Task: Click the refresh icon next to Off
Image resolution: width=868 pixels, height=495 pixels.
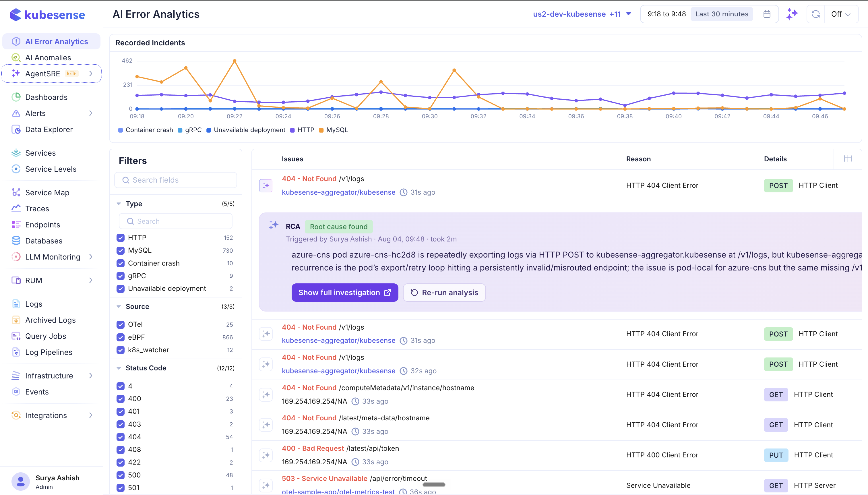Action: pyautogui.click(x=816, y=14)
